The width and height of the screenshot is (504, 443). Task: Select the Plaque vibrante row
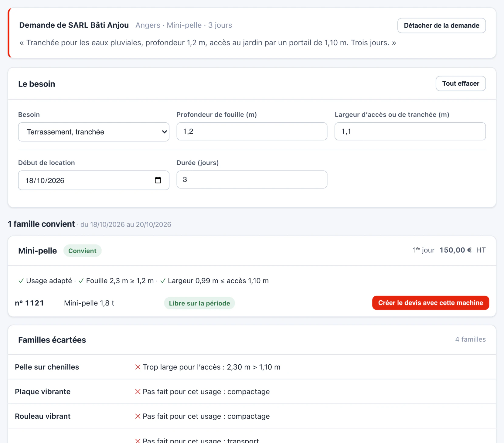pos(252,392)
